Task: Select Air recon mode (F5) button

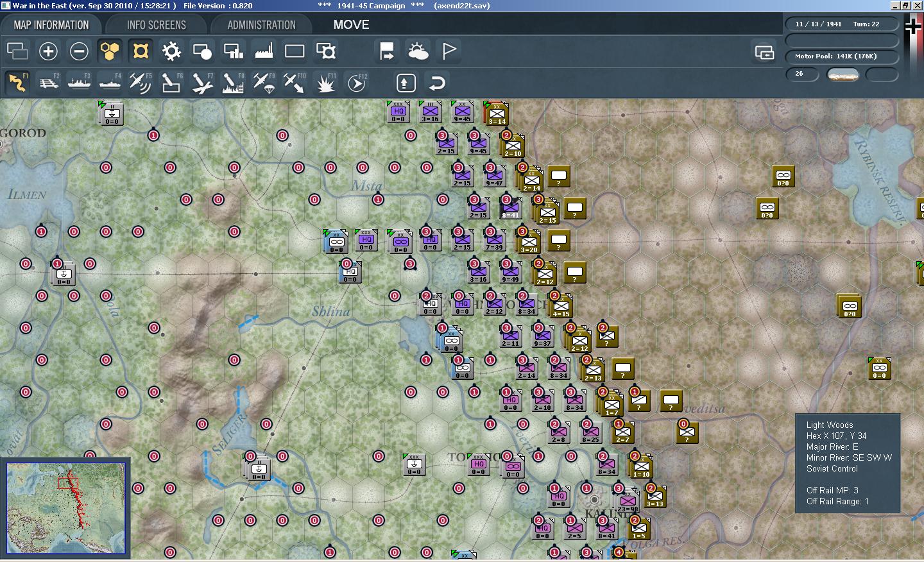Action: coord(141,83)
